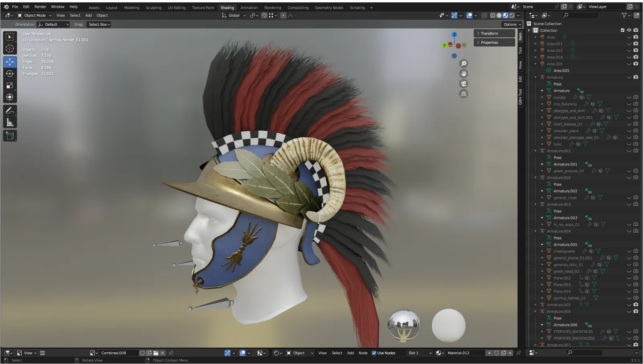
Task: Click the viewport zoom magnifier gizmo
Action: click(464, 63)
